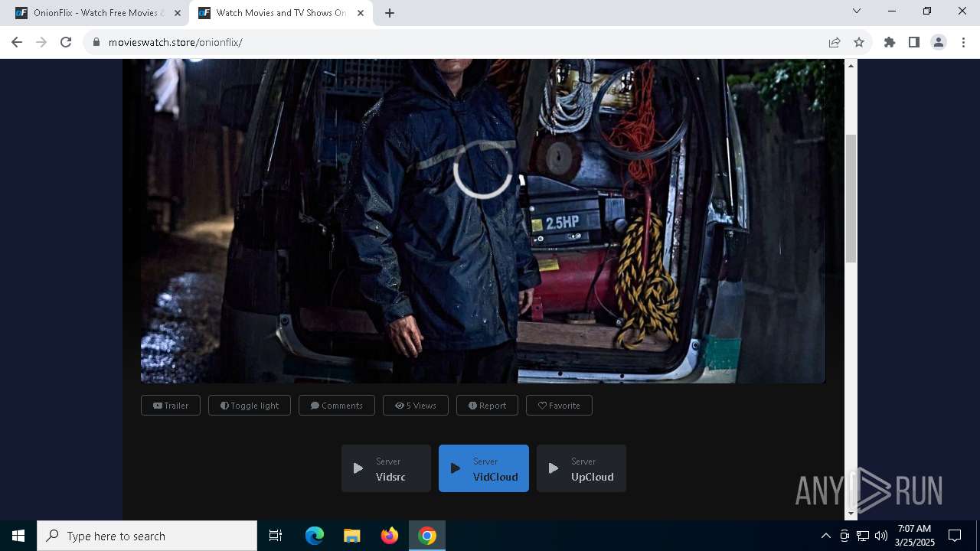Screen dimensions: 980x551
Task: Select the VidCloud server
Action: (x=484, y=468)
